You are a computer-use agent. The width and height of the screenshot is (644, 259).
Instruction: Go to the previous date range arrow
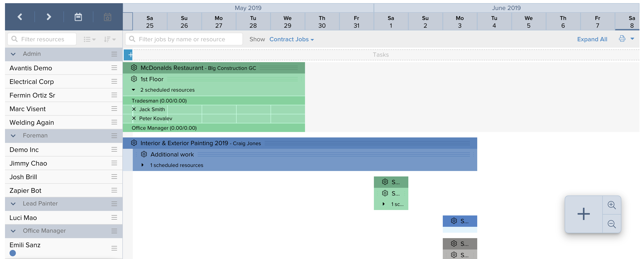[x=20, y=17]
